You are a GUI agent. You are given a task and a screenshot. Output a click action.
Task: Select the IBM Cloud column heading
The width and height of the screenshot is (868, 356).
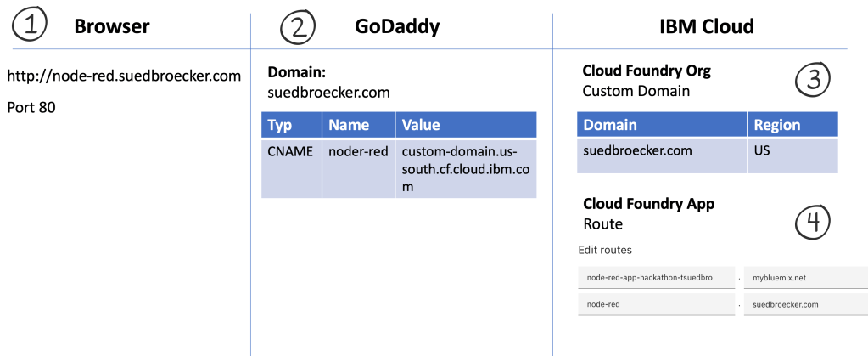click(x=706, y=26)
